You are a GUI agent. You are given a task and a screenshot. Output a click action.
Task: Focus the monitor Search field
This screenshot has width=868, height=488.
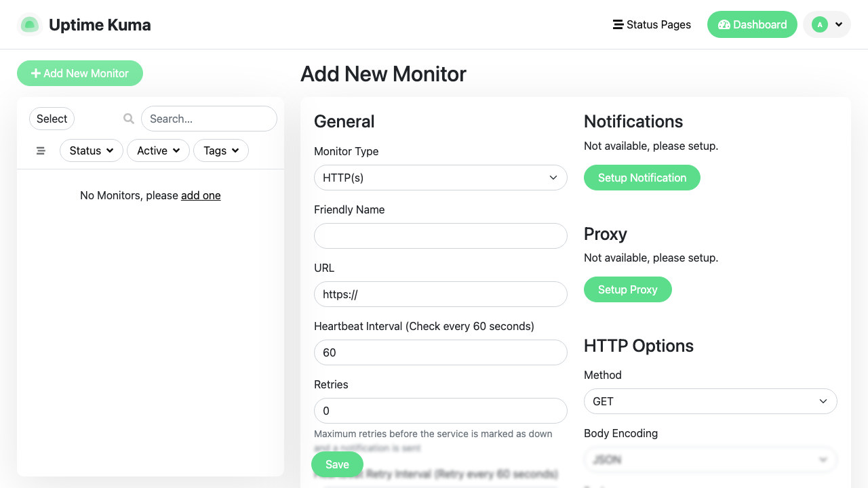[x=209, y=119]
